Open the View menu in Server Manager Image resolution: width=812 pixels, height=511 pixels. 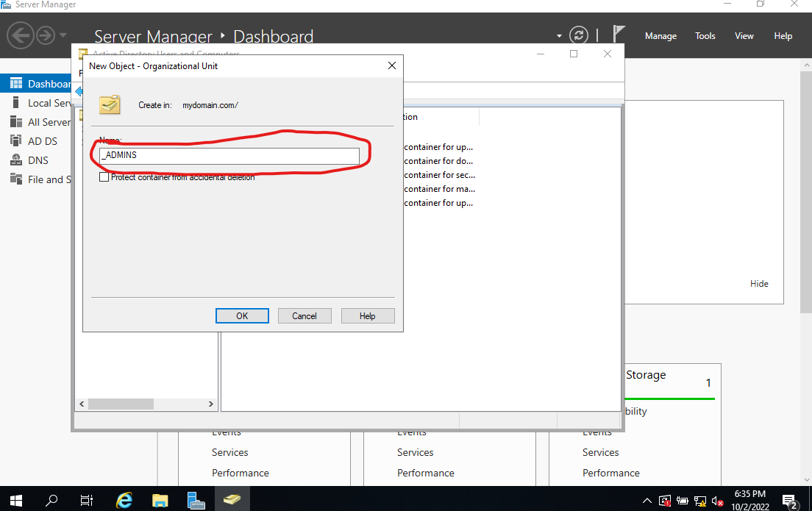[744, 36]
